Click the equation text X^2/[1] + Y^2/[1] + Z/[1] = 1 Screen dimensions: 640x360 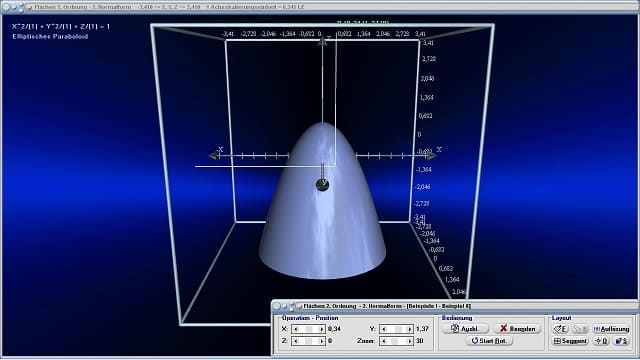61,26
